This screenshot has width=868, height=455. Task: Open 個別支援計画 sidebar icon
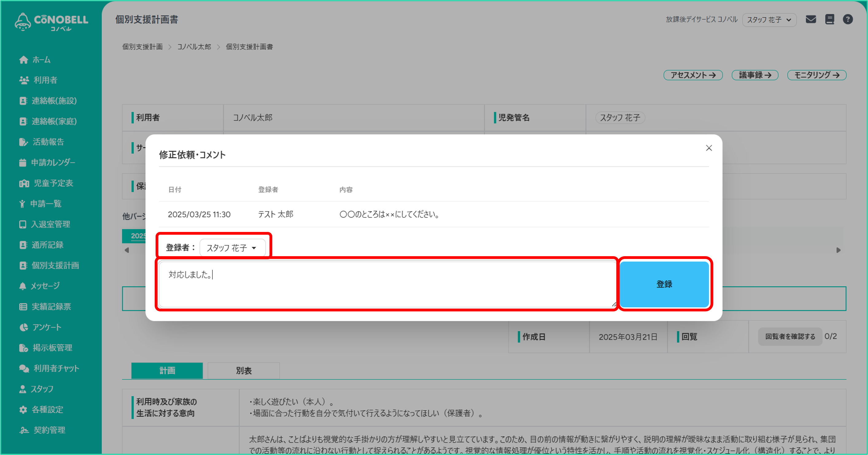[23, 265]
